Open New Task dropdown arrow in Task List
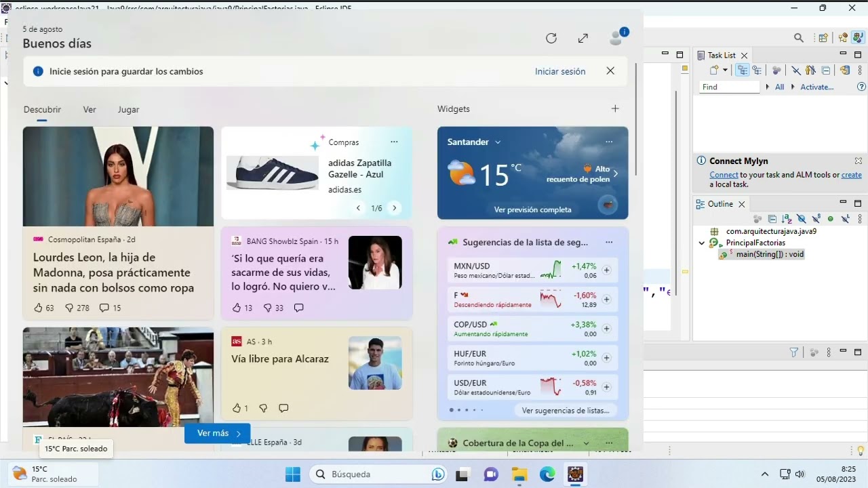Screen dimensions: 868x488 [x=725, y=70]
